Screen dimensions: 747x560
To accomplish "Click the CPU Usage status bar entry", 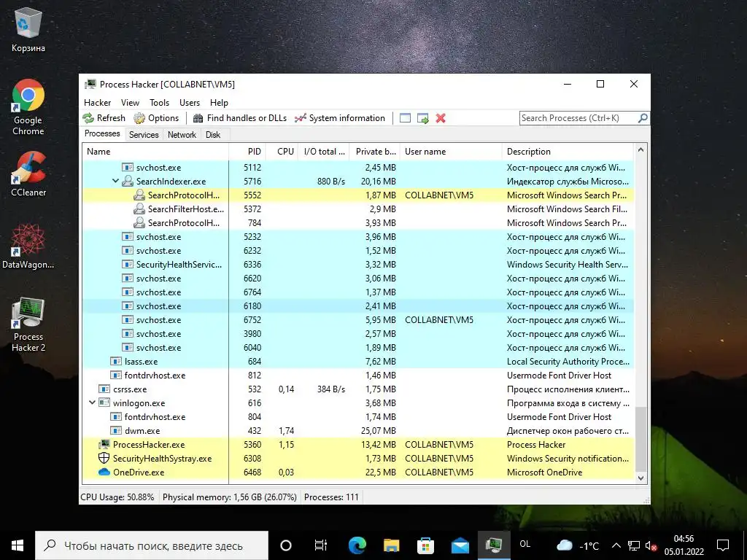I will (x=117, y=497).
